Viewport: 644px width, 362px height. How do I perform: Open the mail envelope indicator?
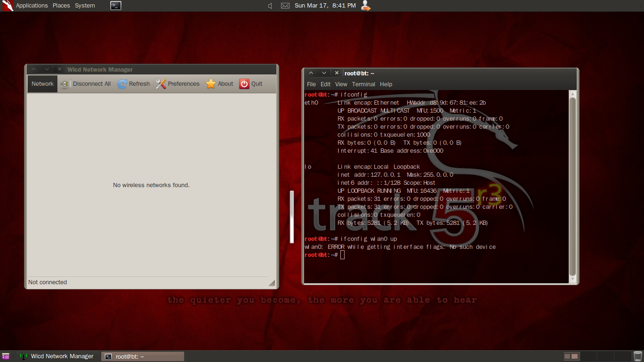[x=285, y=6]
